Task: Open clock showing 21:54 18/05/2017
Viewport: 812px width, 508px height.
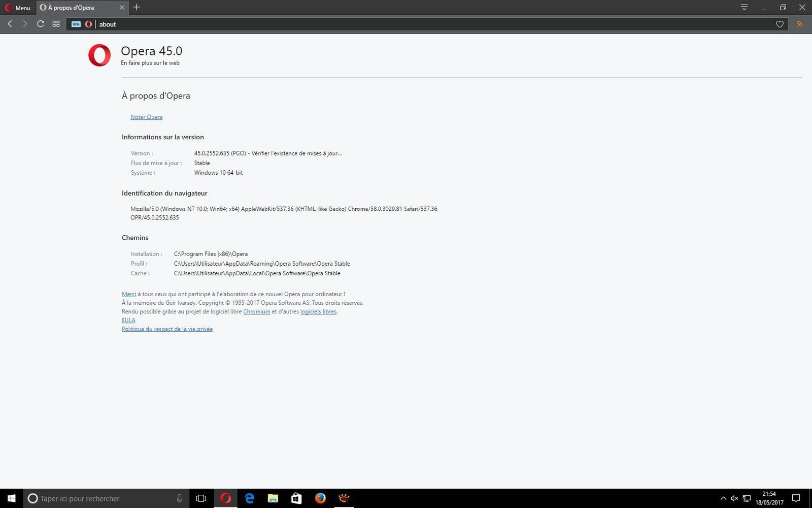Action: pyautogui.click(x=769, y=498)
